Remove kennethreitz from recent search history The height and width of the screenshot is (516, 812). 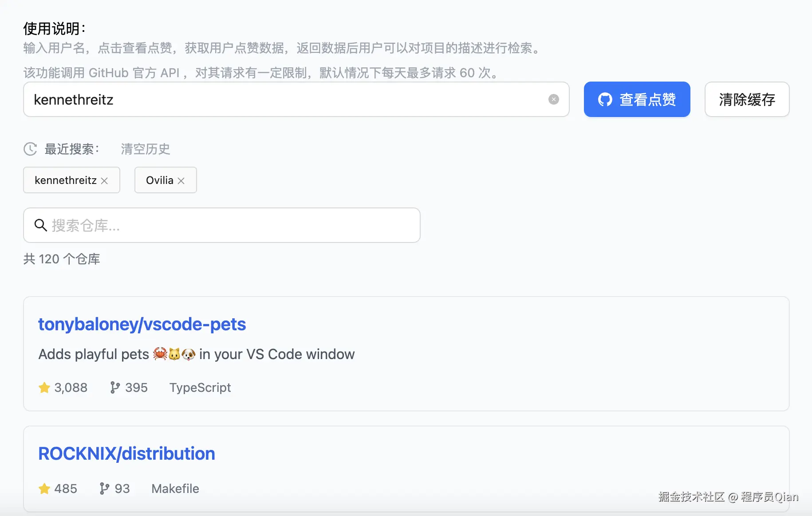pyautogui.click(x=105, y=180)
